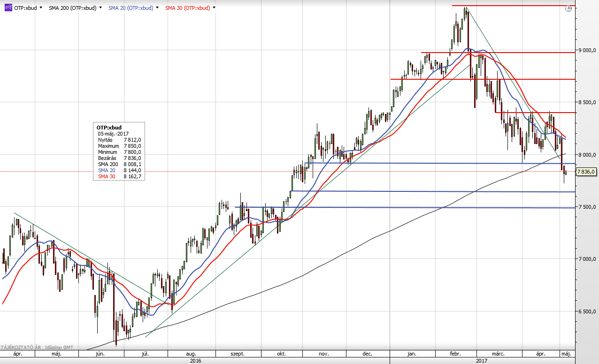
Task: Click the 2016 year label on time axis
Action: click(195, 361)
